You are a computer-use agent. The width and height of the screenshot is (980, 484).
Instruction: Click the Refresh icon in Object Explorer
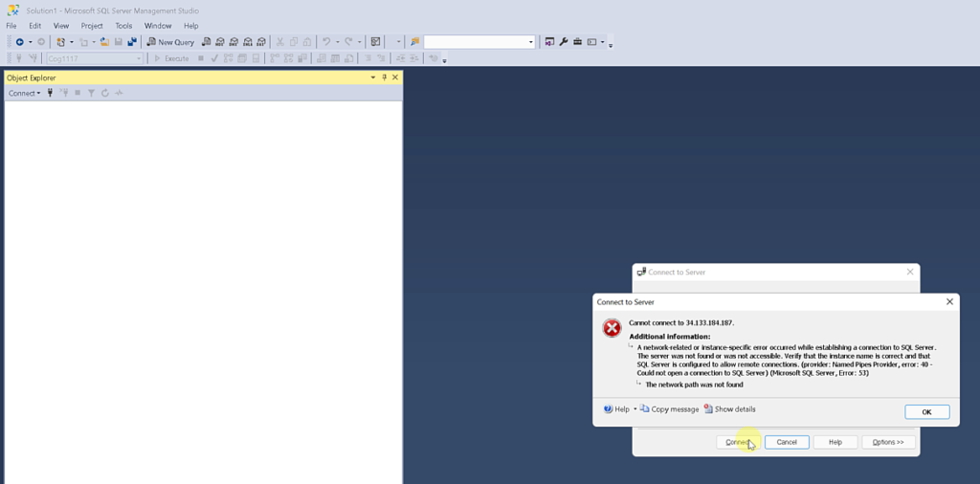[105, 93]
